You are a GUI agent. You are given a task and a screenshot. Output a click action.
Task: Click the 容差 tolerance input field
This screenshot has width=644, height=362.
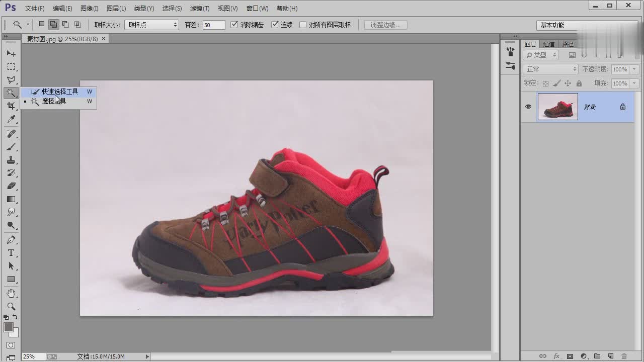pos(214,25)
